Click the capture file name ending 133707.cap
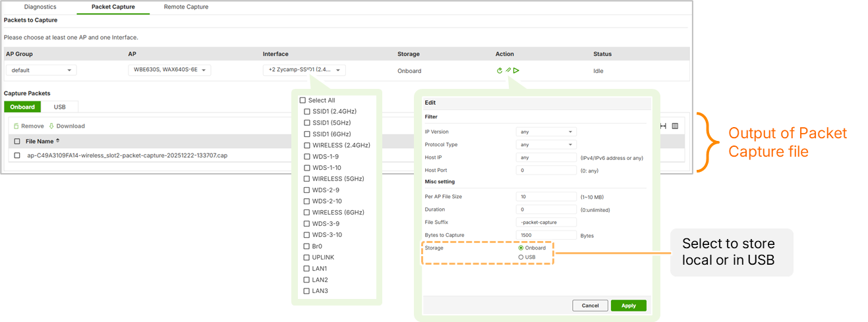This screenshot has height=322, width=868. (x=127, y=155)
